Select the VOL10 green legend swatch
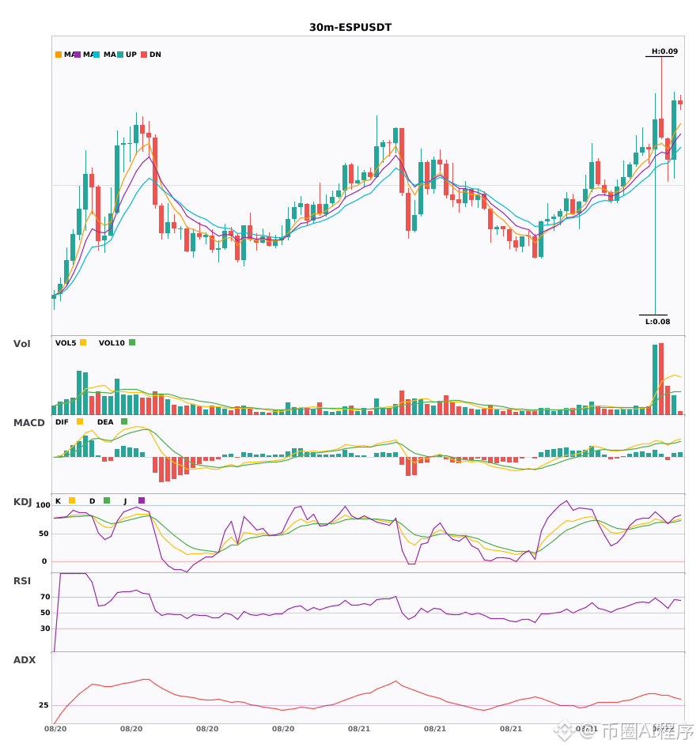 point(132,342)
